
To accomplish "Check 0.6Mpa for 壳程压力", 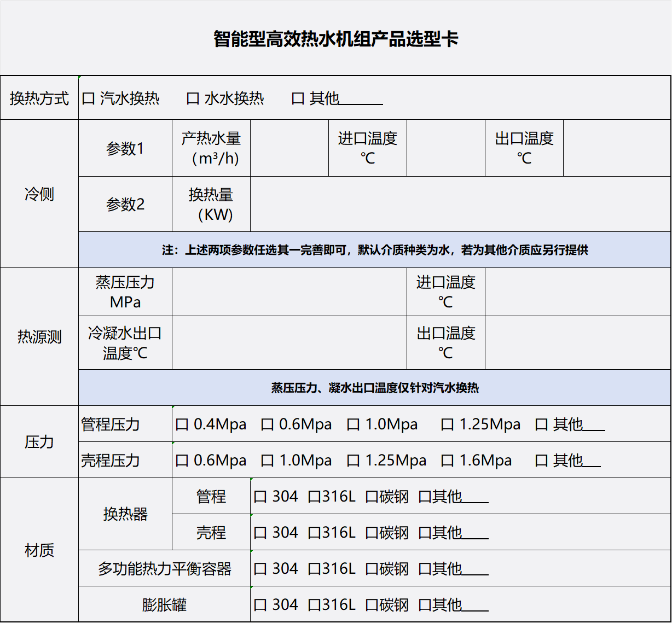I will (181, 461).
